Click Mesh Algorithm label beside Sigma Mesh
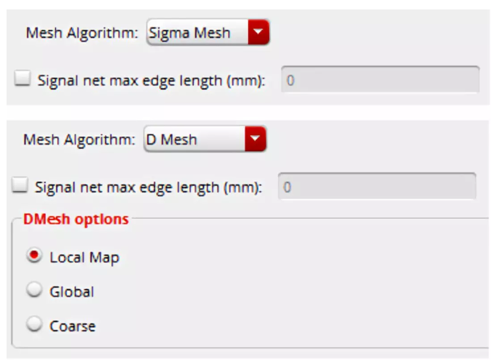 click(x=82, y=33)
